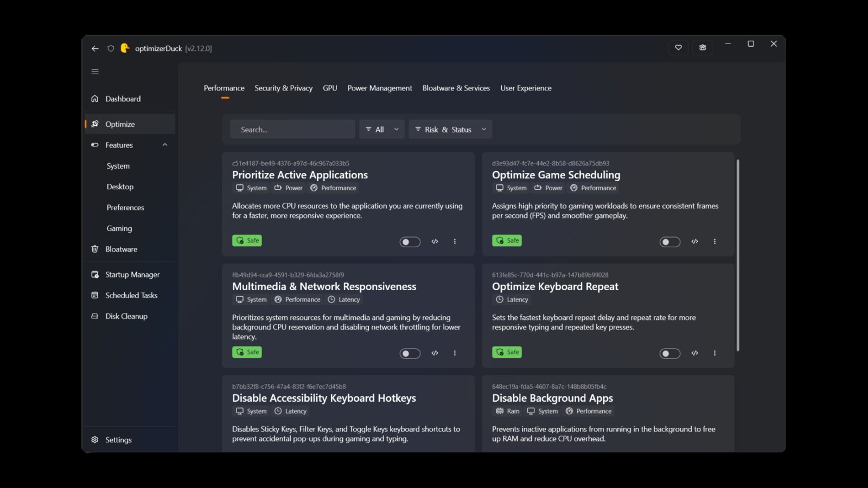
Task: Click ID c51e4187-be49-4376-a97d-46c967a033b5
Action: [x=291, y=163]
